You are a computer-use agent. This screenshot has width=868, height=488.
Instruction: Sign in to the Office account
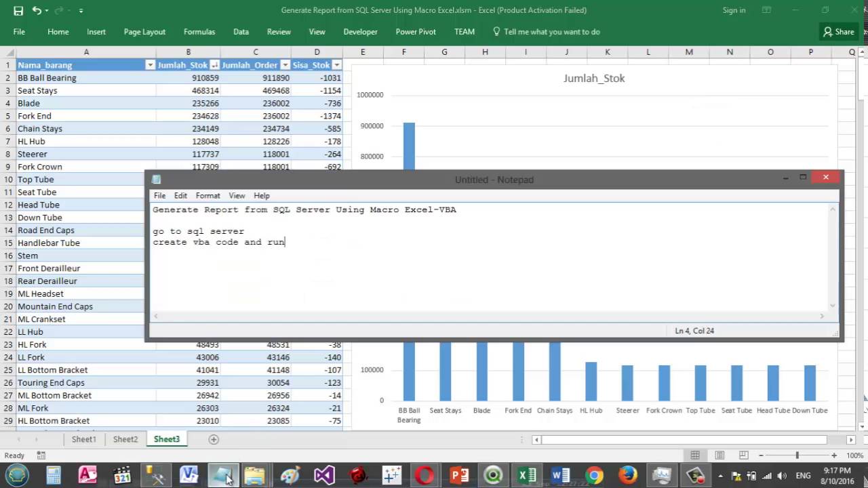click(734, 10)
